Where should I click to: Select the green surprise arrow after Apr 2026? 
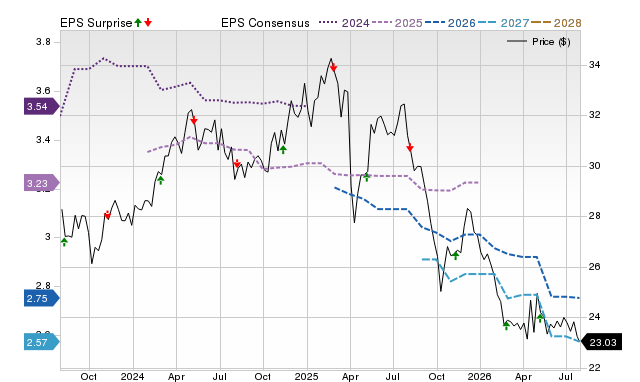point(540,318)
